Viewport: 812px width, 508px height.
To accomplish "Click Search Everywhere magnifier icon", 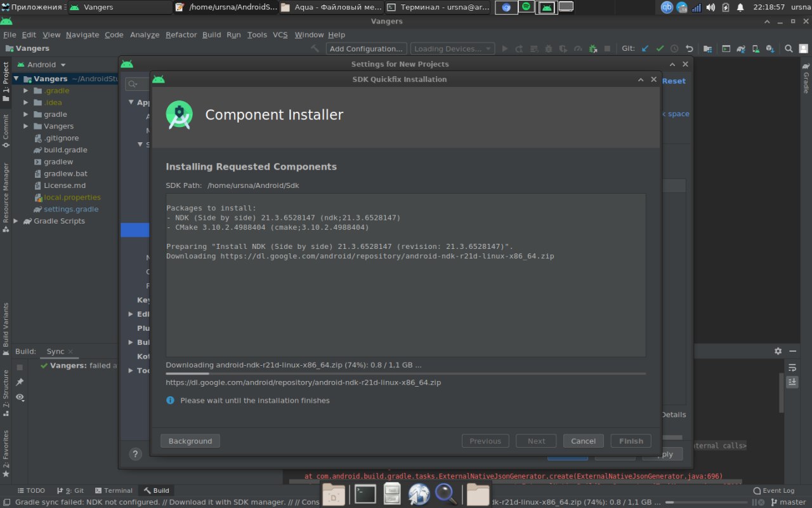I will 789,48.
